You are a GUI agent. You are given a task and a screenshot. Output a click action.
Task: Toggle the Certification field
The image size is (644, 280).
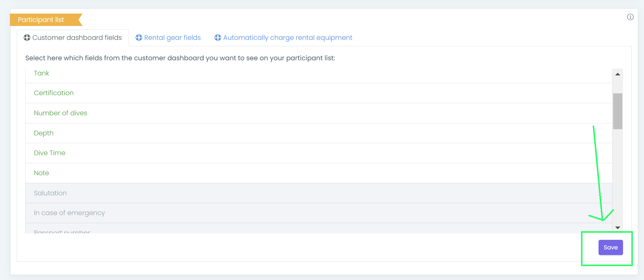pos(54,93)
